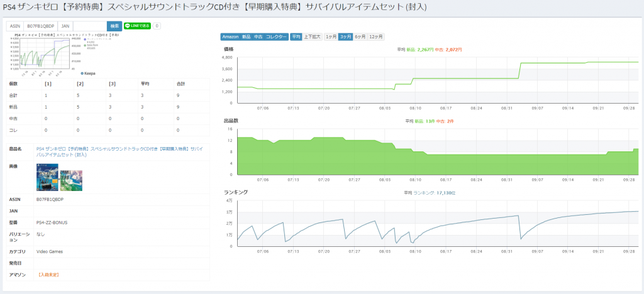The image size is (644, 294).
Task: Click the JAN code input field
Action: click(x=89, y=26)
